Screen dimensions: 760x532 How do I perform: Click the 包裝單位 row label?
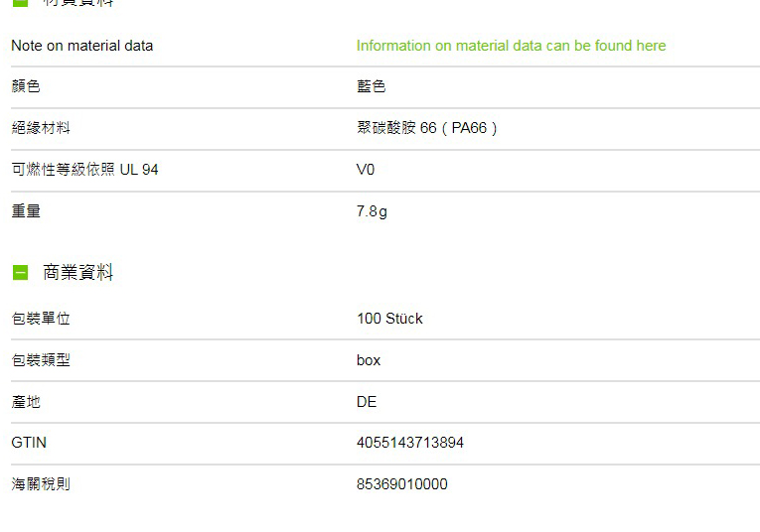pyautogui.click(x=41, y=319)
